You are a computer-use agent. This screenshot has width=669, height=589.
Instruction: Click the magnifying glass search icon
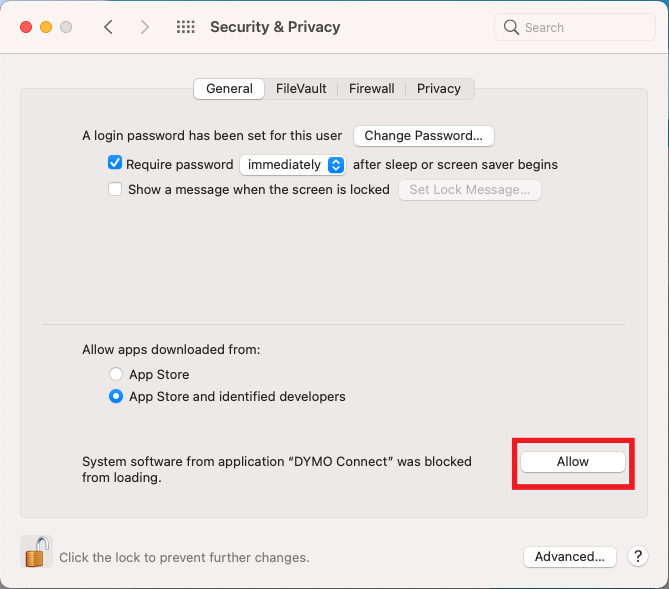pos(511,27)
